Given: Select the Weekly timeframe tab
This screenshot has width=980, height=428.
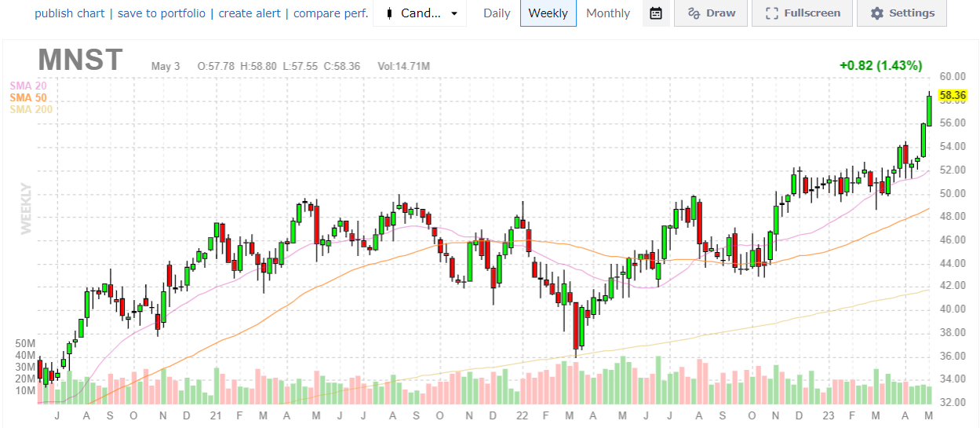Looking at the screenshot, I should coord(548,13).
